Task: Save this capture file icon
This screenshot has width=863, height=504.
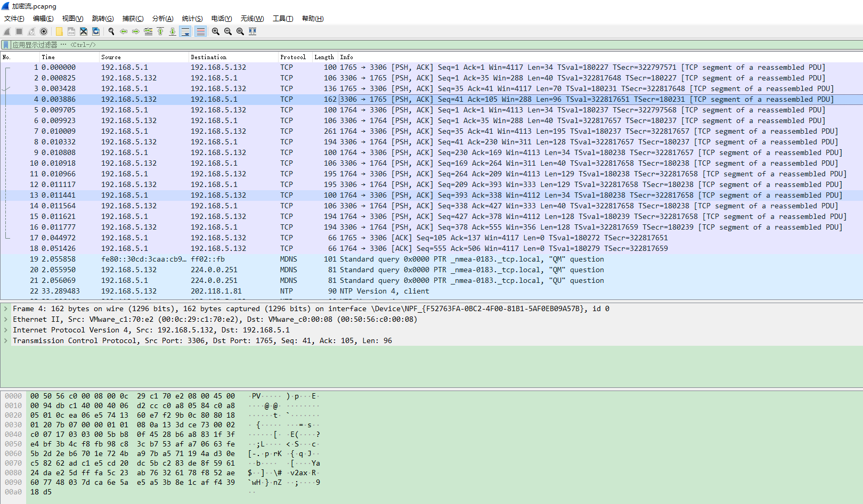Action: 71,31
